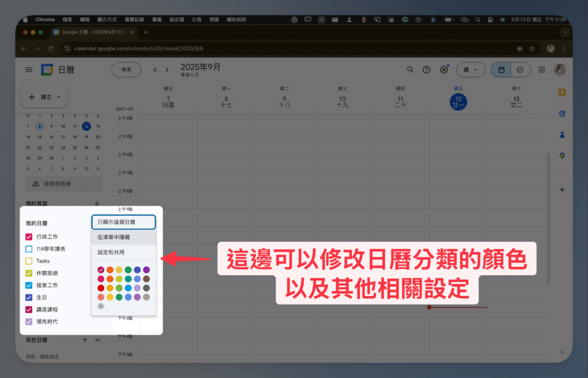Click the 今天 button
This screenshot has height=378, width=588.
tap(126, 69)
